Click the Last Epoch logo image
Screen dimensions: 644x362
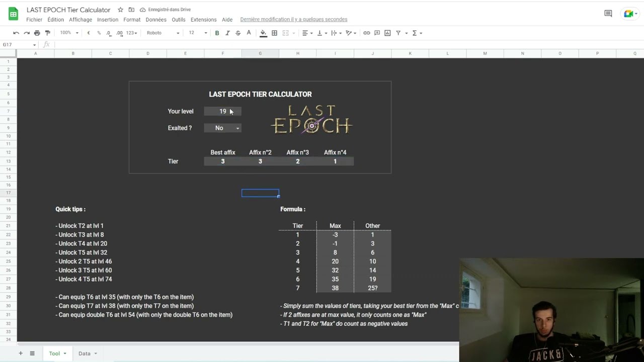click(x=312, y=120)
